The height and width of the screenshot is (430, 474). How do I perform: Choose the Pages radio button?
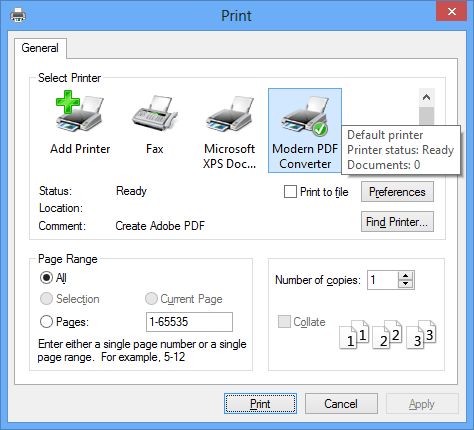pos(46,322)
